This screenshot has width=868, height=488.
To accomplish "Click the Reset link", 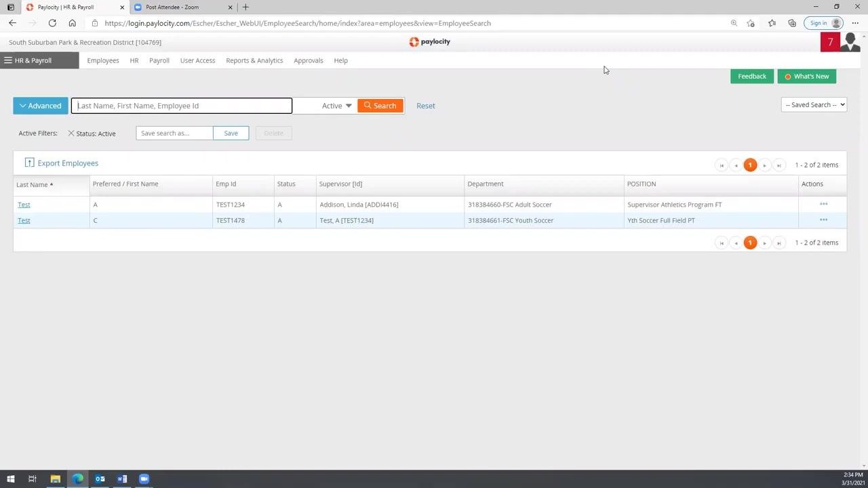I will point(426,106).
